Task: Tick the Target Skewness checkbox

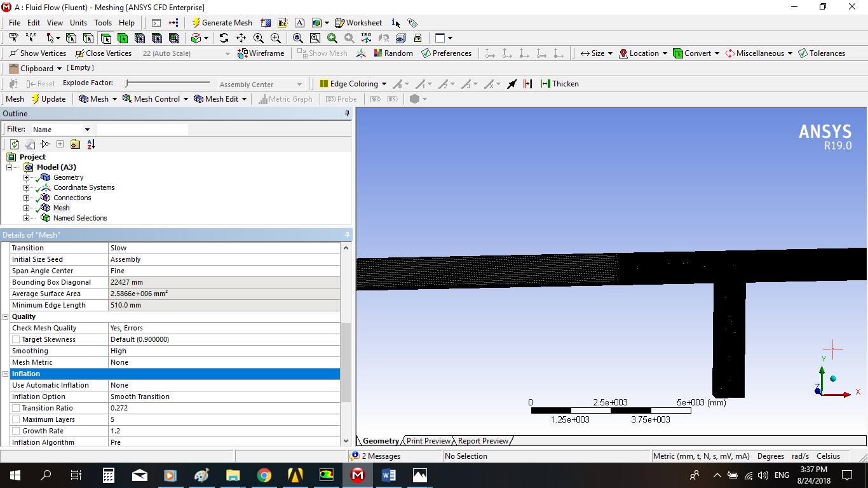Action: coord(16,340)
